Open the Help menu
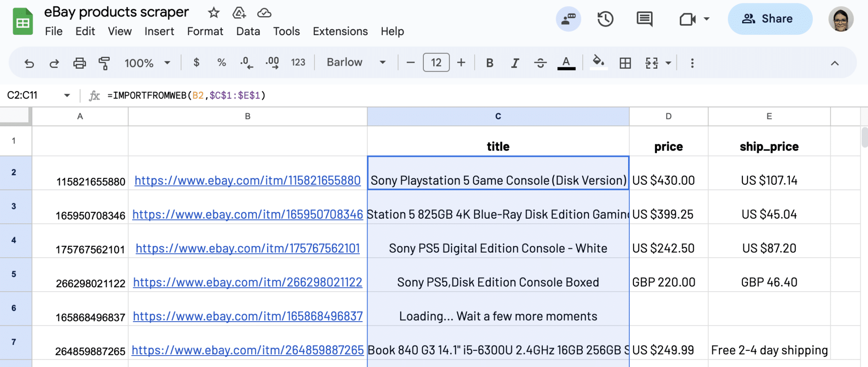This screenshot has height=367, width=868. click(x=392, y=31)
